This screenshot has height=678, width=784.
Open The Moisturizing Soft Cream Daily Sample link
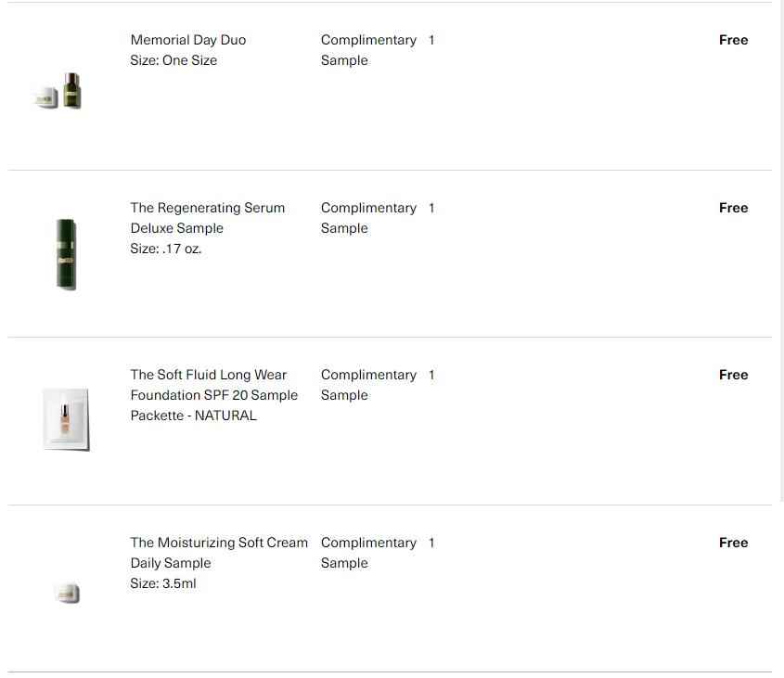pos(219,553)
